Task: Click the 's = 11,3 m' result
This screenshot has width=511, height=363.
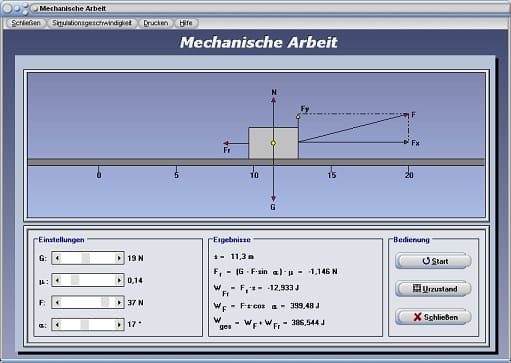Action: [x=234, y=256]
